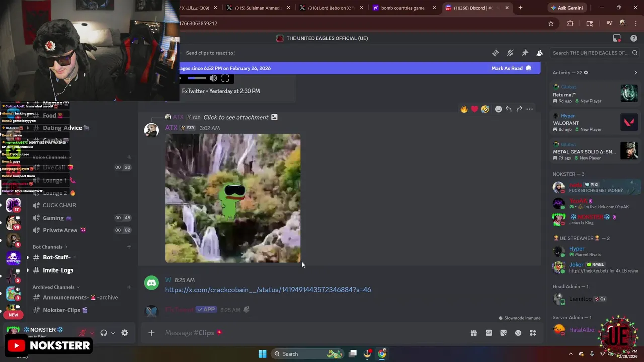This screenshot has height=362, width=644.
Task: Toggle notification settings bell icon
Action: pos(510,53)
